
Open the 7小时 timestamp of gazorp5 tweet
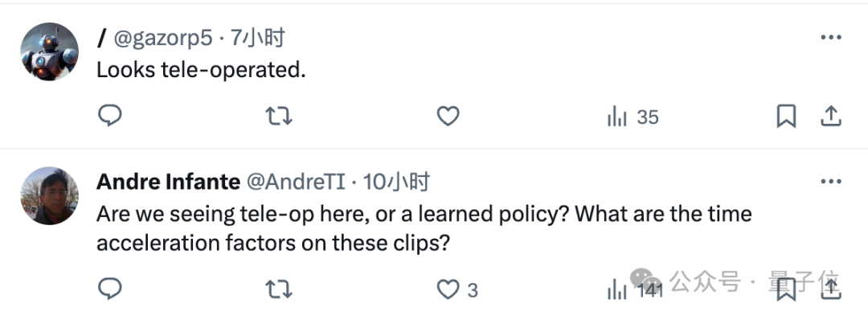click(x=257, y=38)
